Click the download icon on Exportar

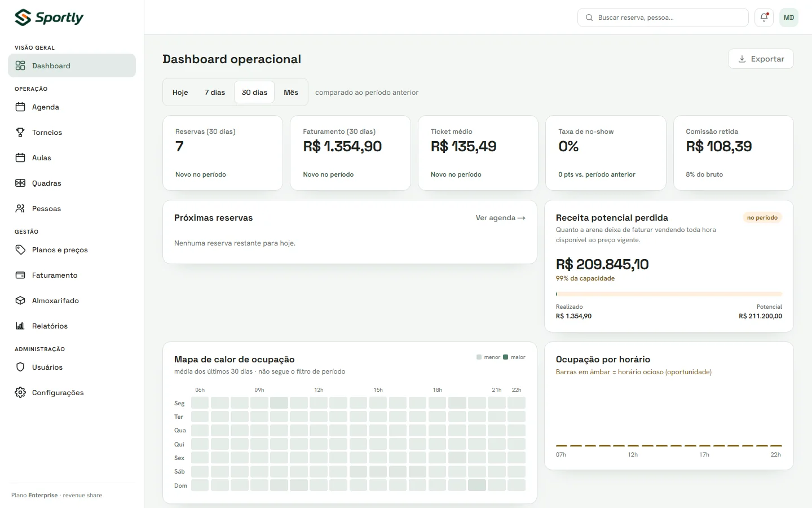742,59
